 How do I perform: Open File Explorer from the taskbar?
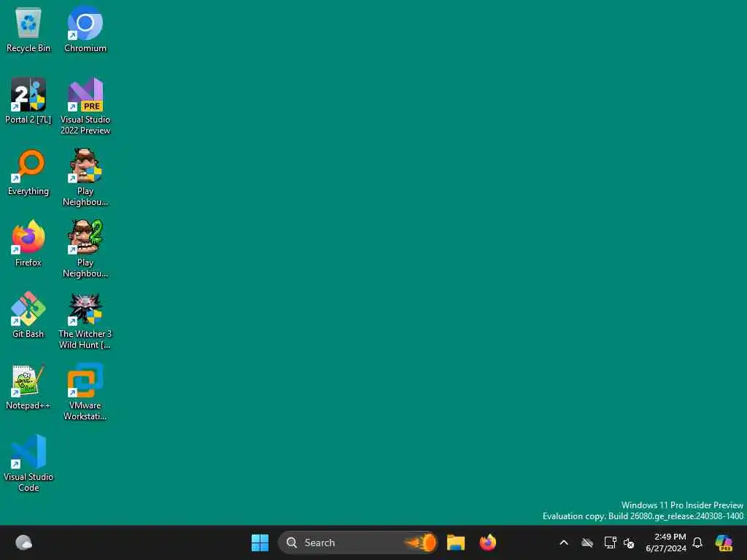pos(456,542)
